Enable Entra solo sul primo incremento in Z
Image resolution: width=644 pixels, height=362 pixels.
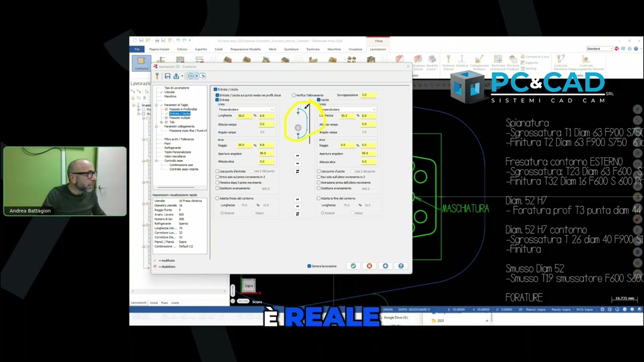(217, 177)
